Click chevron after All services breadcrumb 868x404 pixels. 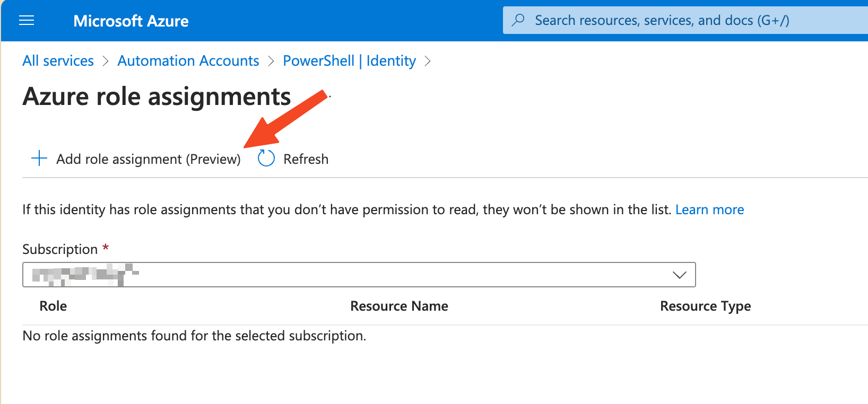[106, 62]
